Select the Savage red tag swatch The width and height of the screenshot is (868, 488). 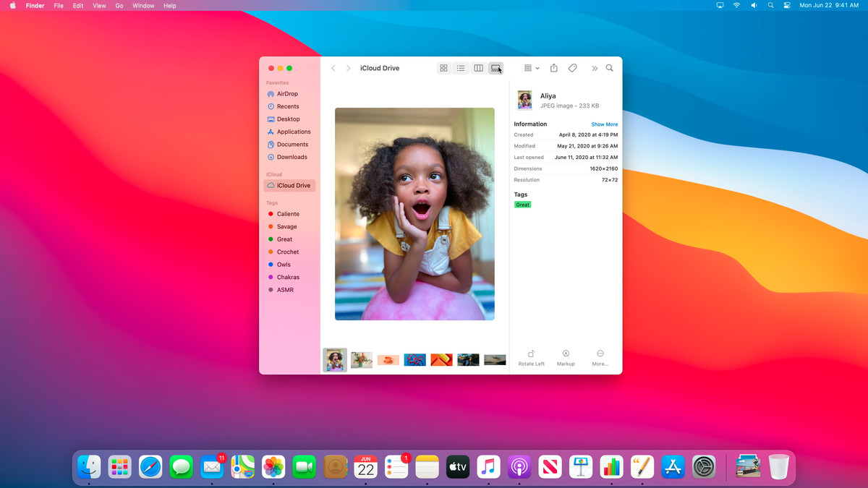pyautogui.click(x=271, y=226)
